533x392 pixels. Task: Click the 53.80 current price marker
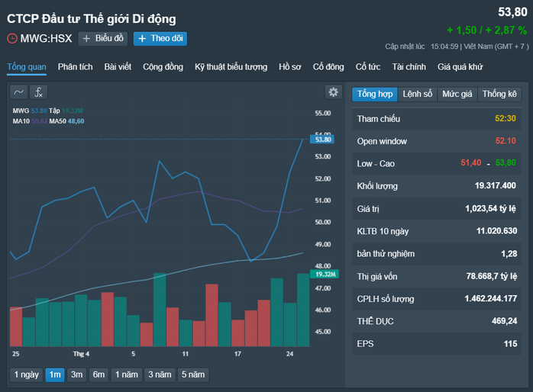coord(322,139)
